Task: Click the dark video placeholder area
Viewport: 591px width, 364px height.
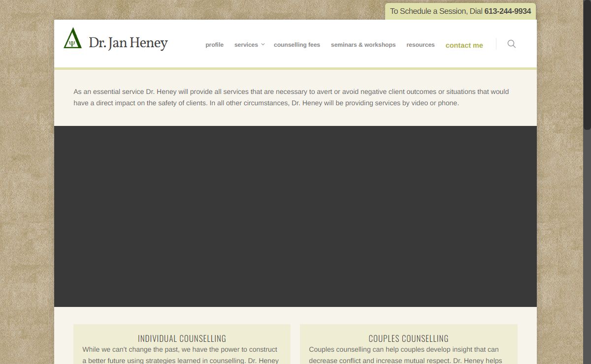Action: point(295,216)
